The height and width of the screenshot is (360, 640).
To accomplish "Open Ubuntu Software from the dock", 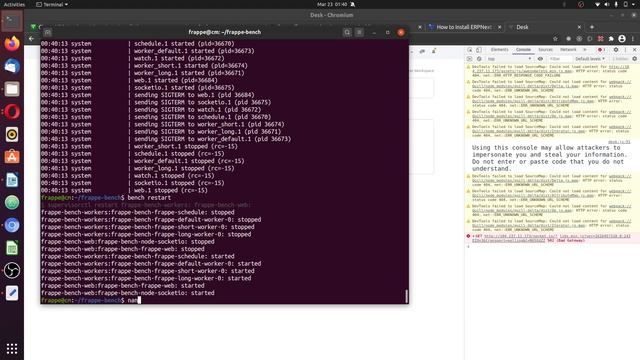I will [12, 157].
